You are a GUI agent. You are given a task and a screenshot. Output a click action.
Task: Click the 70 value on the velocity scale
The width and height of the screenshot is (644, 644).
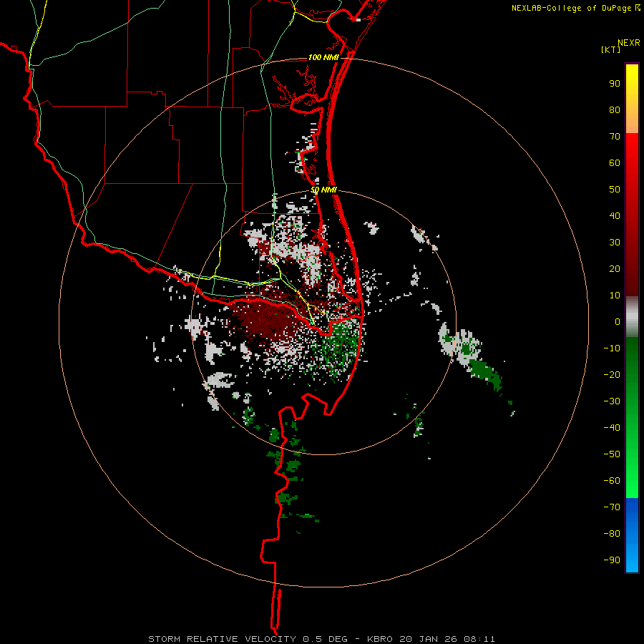click(615, 137)
